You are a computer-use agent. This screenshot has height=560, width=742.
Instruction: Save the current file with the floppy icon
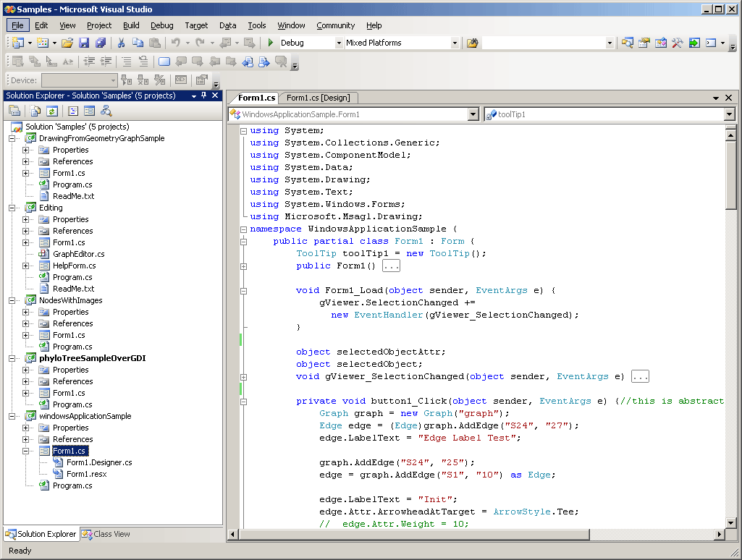point(84,43)
